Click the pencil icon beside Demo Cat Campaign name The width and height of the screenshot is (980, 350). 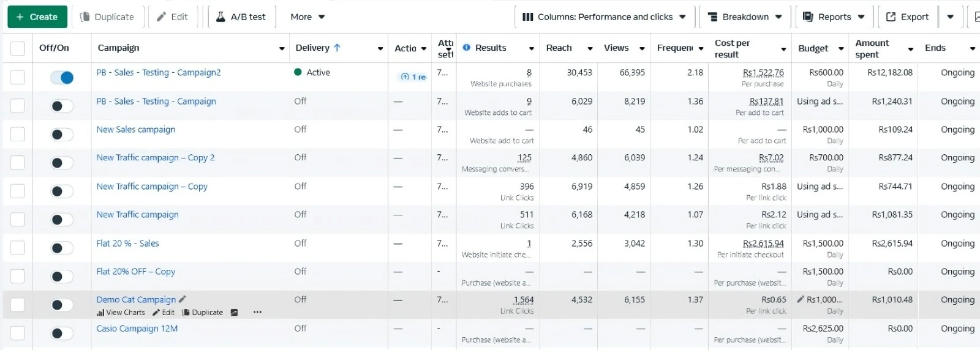pos(182,299)
